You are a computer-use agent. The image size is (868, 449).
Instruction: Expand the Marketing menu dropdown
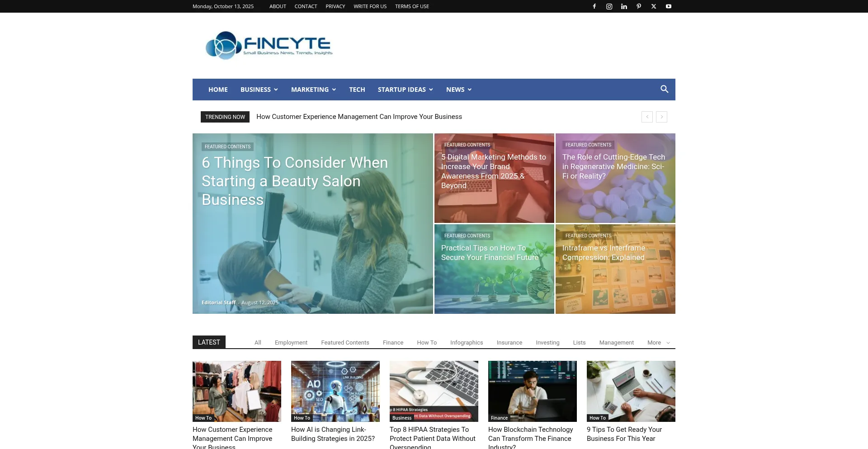313,90
